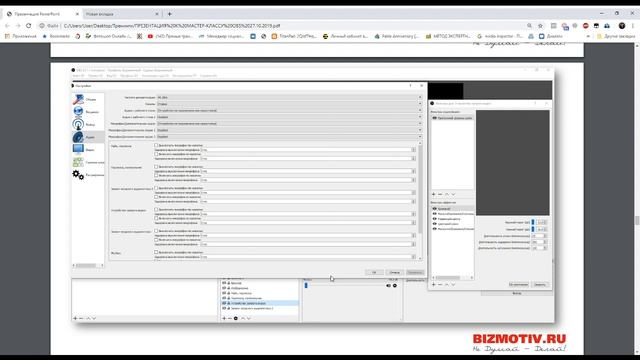Add audio/video filter with upper plus in filter dialog

[433, 194]
